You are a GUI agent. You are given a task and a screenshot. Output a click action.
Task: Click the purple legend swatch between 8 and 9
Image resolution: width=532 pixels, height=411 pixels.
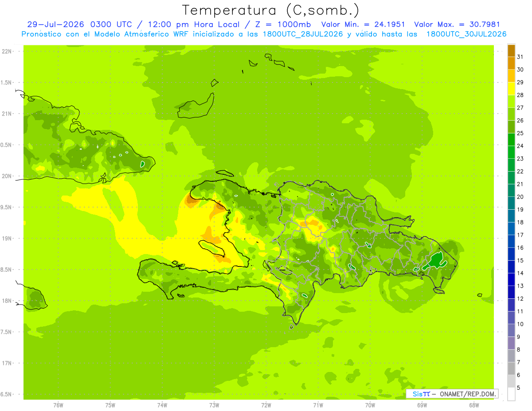(511, 343)
